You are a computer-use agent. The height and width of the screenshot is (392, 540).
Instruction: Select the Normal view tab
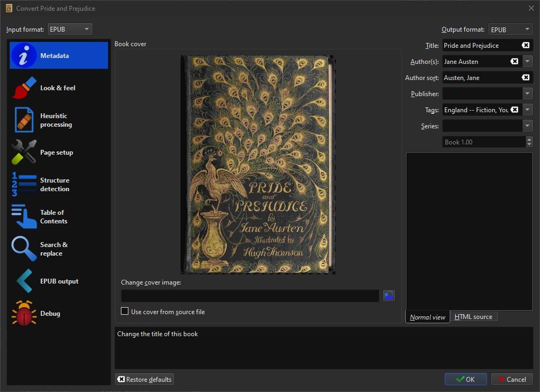click(427, 317)
